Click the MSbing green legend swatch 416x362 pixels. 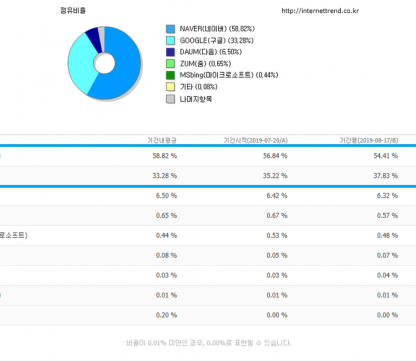(x=170, y=75)
